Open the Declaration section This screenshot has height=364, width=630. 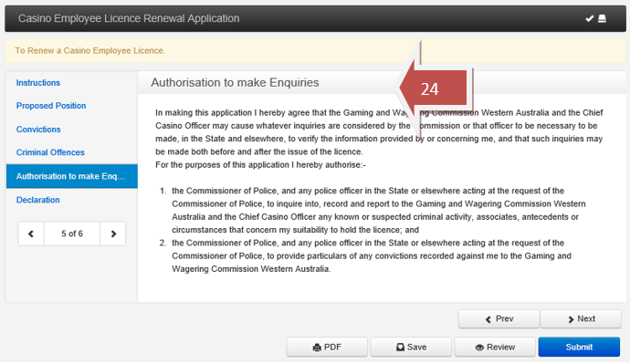pos(37,200)
